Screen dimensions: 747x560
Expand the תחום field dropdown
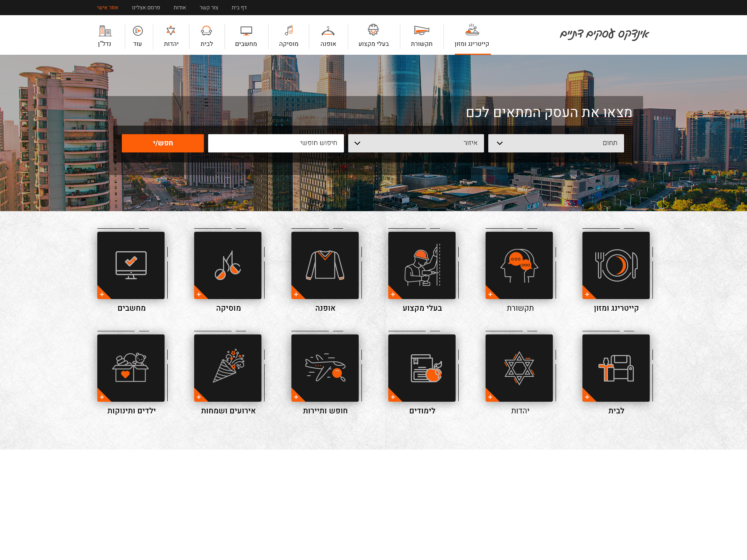556,143
